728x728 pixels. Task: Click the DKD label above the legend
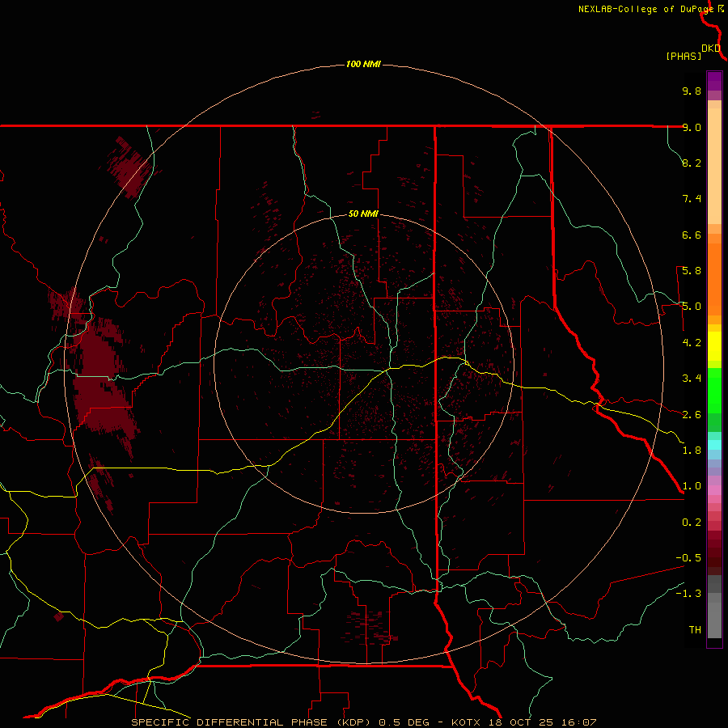[x=711, y=49]
